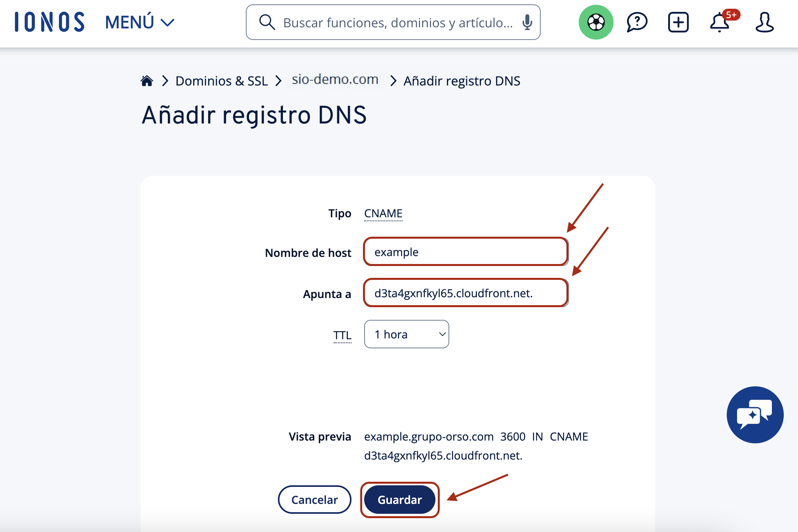This screenshot has width=798, height=532.
Task: Open the user account profile icon
Action: (x=764, y=22)
